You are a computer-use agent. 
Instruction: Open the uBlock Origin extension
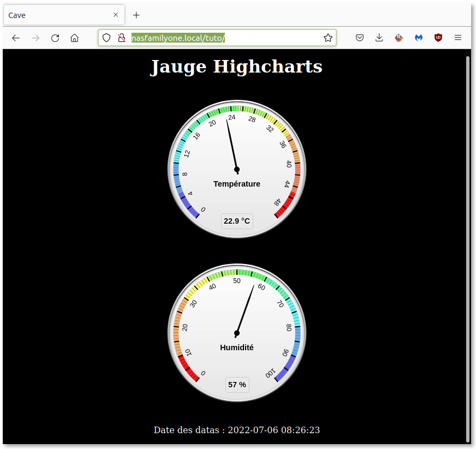click(438, 38)
